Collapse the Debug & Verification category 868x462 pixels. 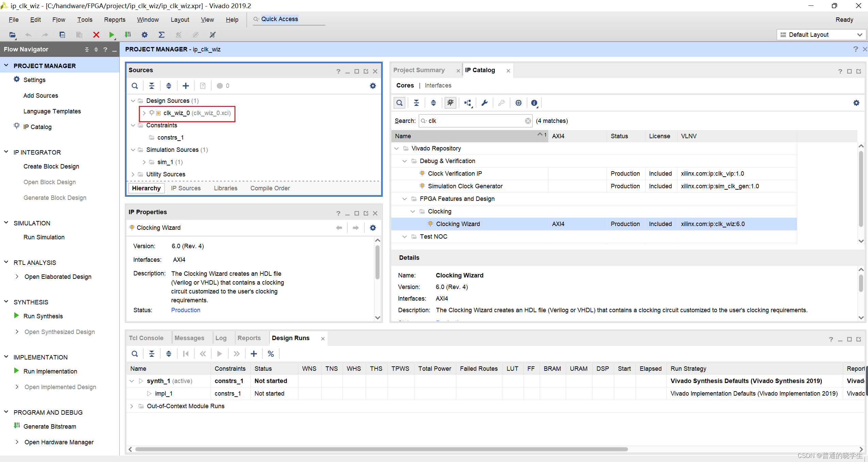405,161
